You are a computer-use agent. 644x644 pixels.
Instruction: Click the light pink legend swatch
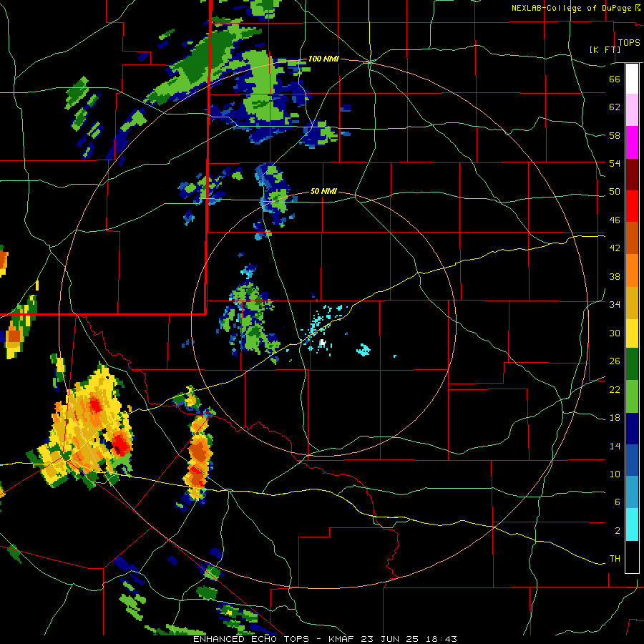tap(632, 110)
